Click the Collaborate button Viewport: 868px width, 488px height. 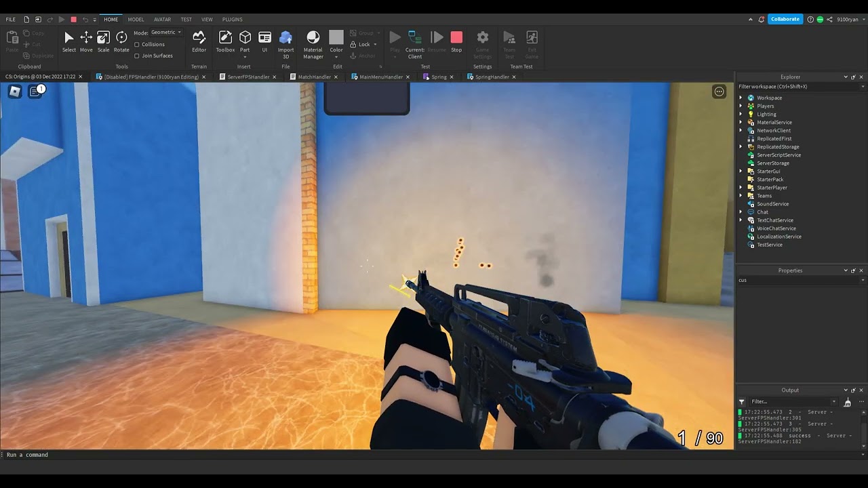click(x=785, y=19)
